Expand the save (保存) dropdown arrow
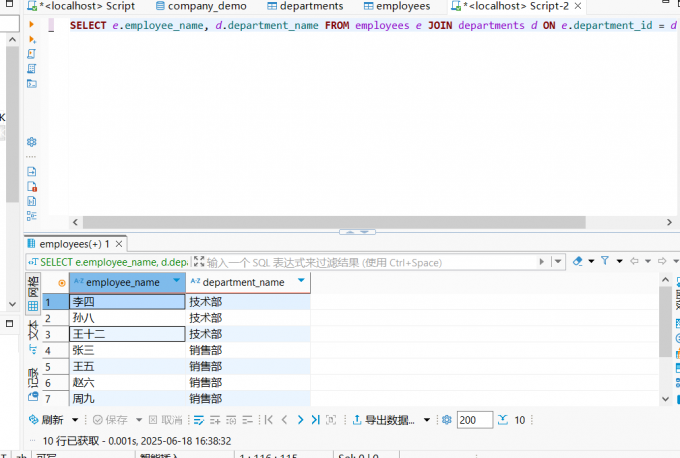This screenshot has width=680, height=458. tap(139, 420)
